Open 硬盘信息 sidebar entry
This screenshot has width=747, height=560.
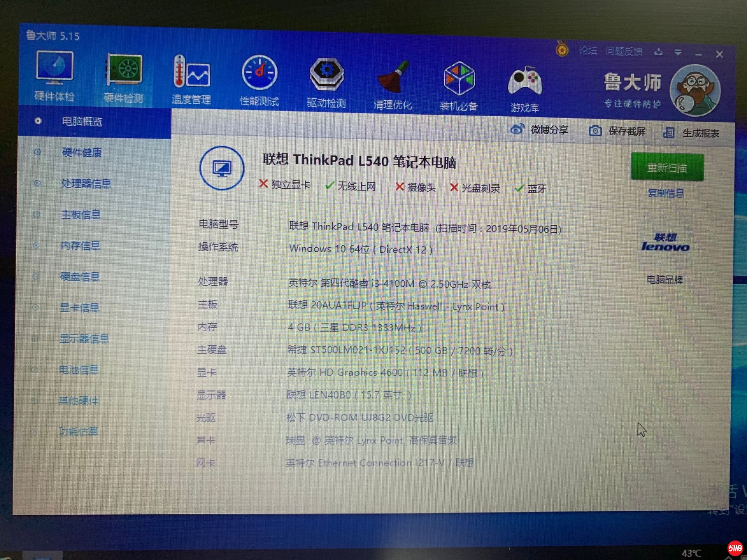point(80,277)
